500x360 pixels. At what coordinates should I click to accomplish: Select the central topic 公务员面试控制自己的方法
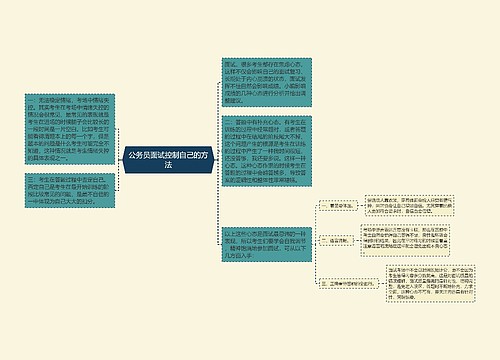click(x=168, y=160)
